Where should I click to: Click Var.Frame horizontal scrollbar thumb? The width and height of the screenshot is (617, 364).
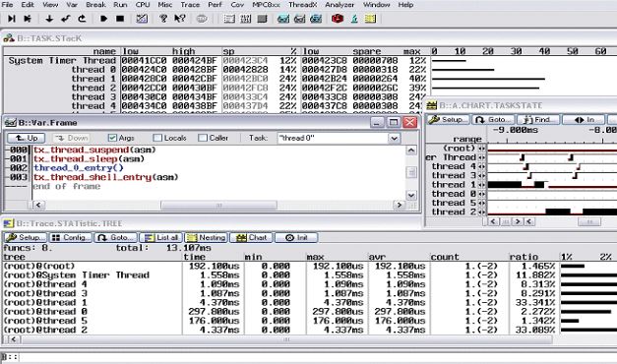pos(218,205)
